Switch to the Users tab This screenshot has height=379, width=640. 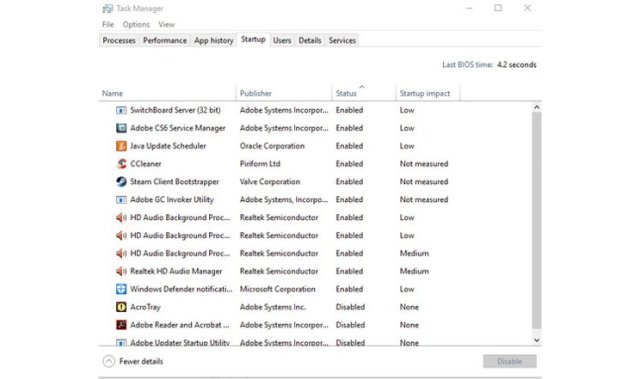[282, 40]
